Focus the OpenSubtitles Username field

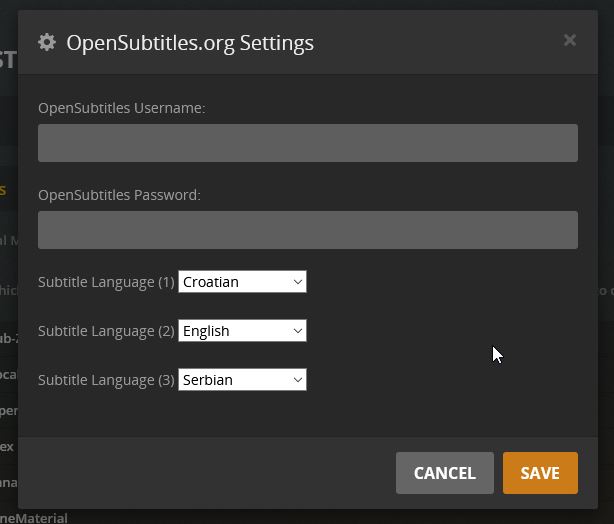coord(307,143)
